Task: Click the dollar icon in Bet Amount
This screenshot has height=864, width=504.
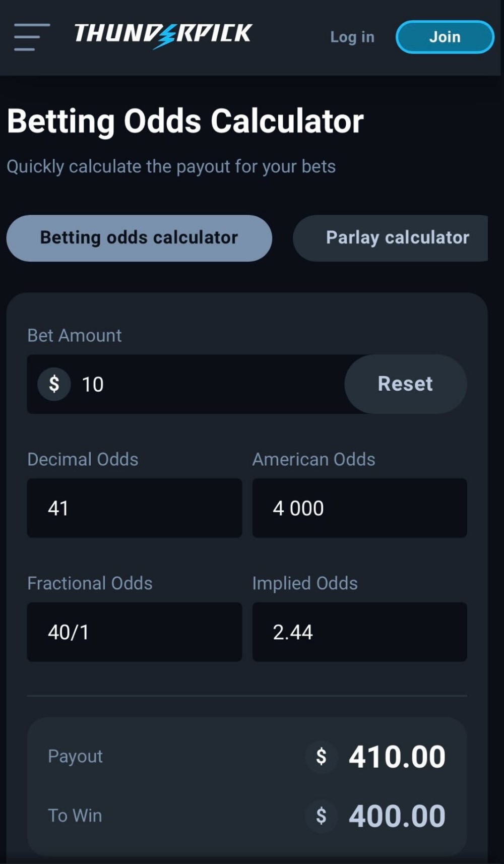Action: [54, 384]
